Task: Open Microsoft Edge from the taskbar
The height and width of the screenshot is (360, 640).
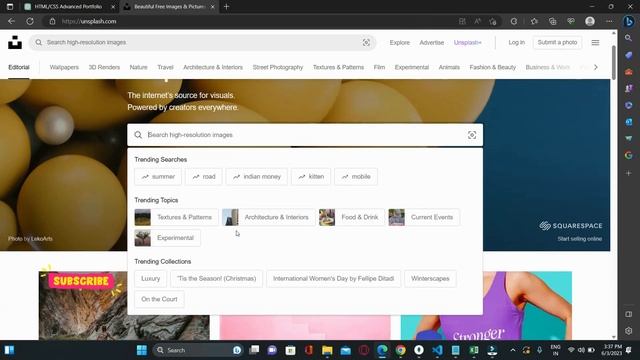Action: 382,350
